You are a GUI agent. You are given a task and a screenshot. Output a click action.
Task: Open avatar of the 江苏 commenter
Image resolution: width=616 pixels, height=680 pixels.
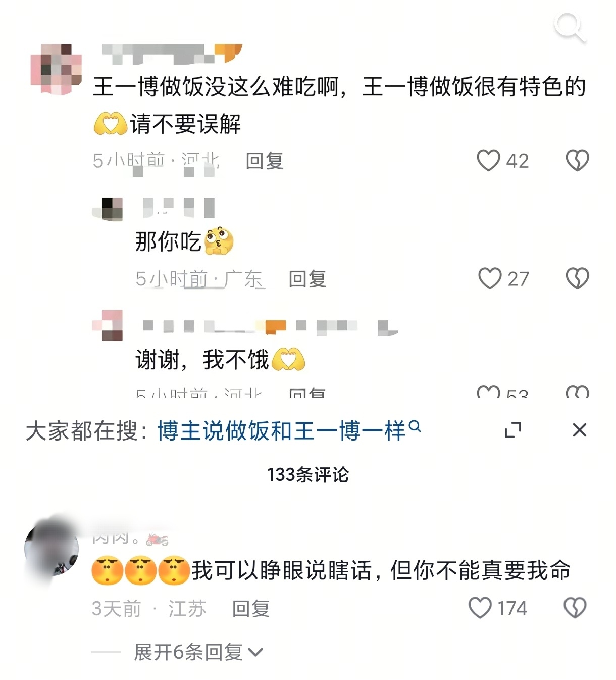pyautogui.click(x=52, y=549)
